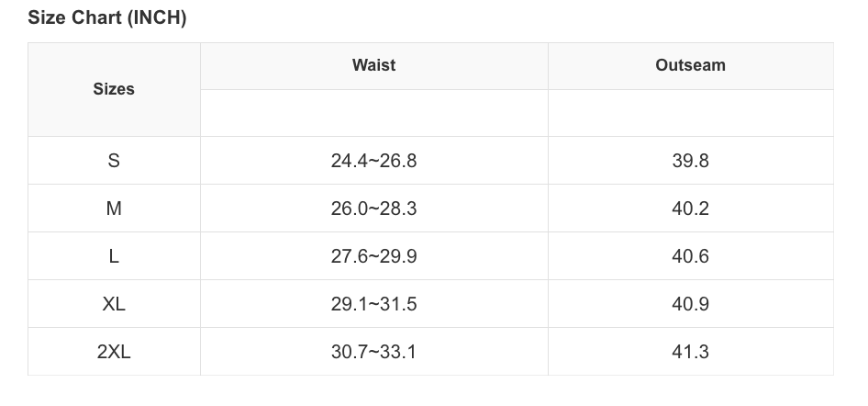Select outseam value 40.9

(x=690, y=304)
